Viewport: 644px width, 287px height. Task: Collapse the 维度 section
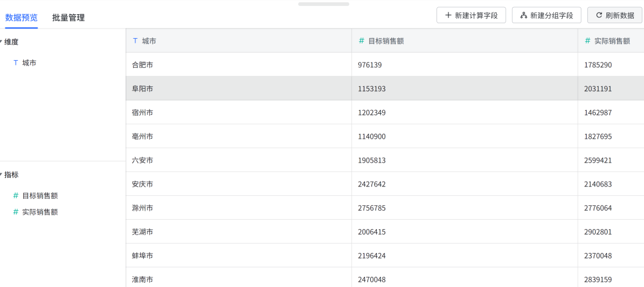coord(2,42)
